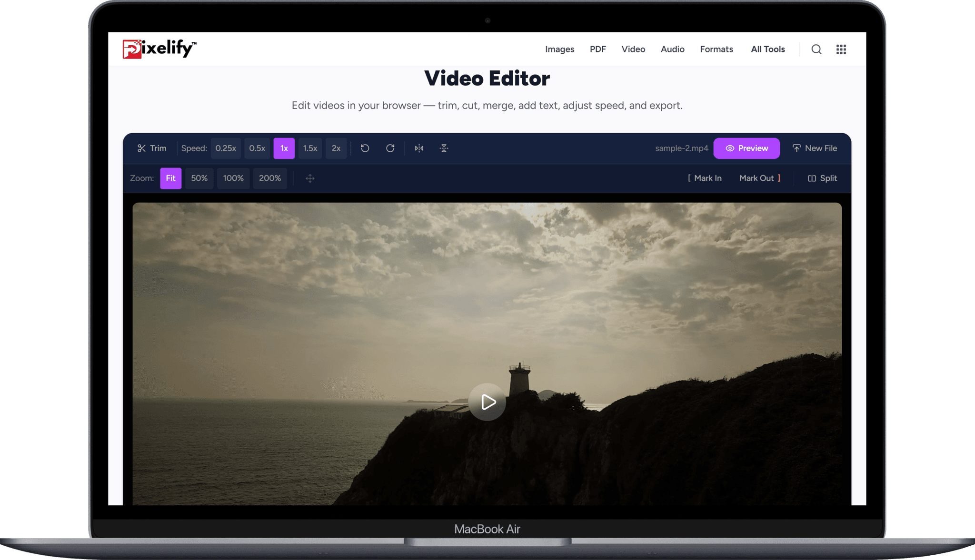Flip the video vertically
This screenshot has height=560, width=975.
click(x=443, y=148)
